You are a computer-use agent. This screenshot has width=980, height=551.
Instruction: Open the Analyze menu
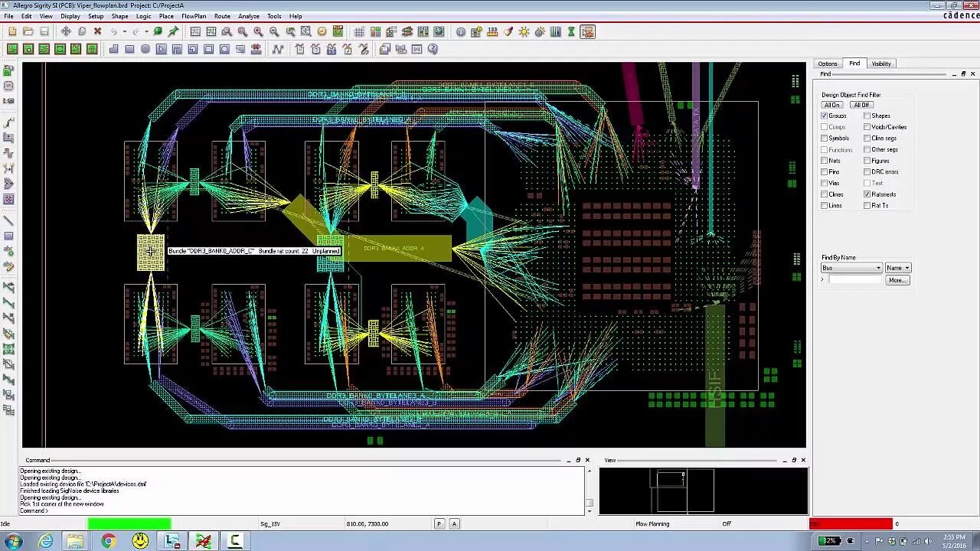pos(248,16)
